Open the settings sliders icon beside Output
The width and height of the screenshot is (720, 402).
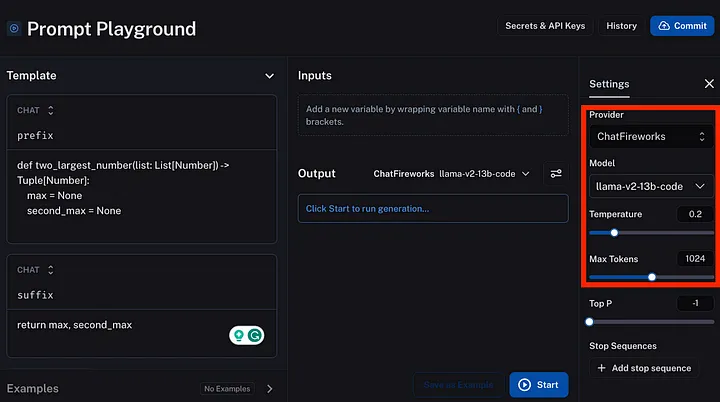(x=556, y=173)
